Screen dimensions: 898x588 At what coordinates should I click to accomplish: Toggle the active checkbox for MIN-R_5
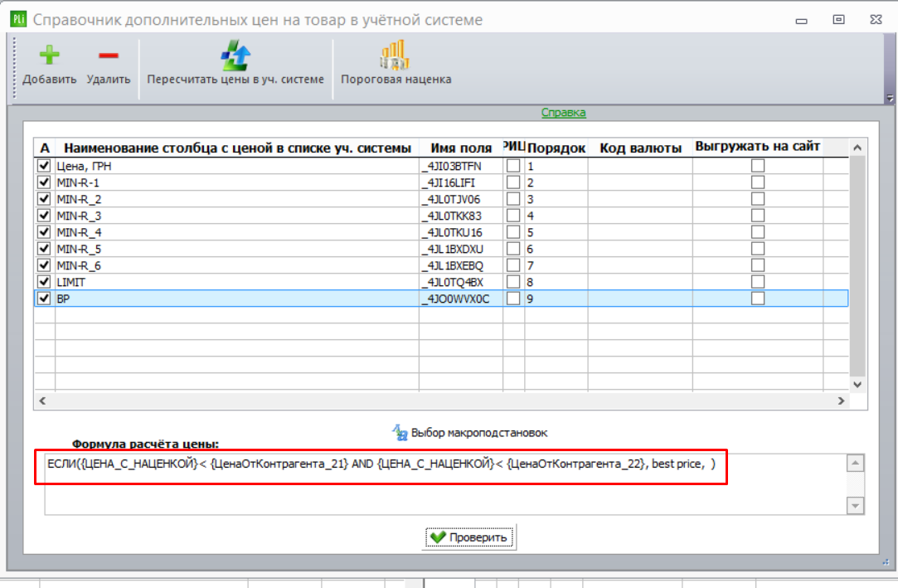[x=43, y=249]
